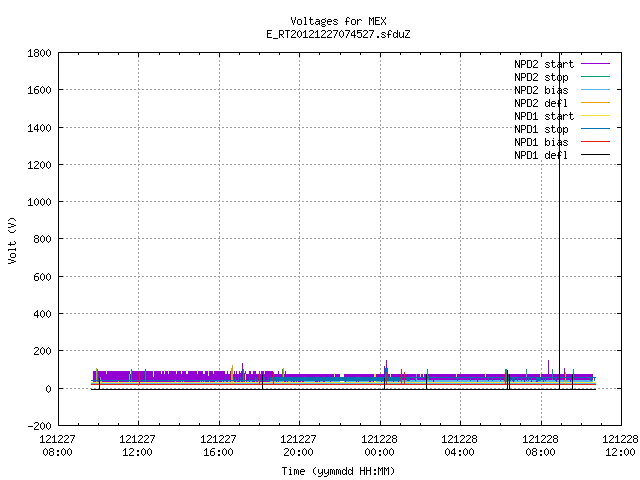The image size is (640, 480).
Task: Click the 1200 y-axis tick value
Action: 39,165
